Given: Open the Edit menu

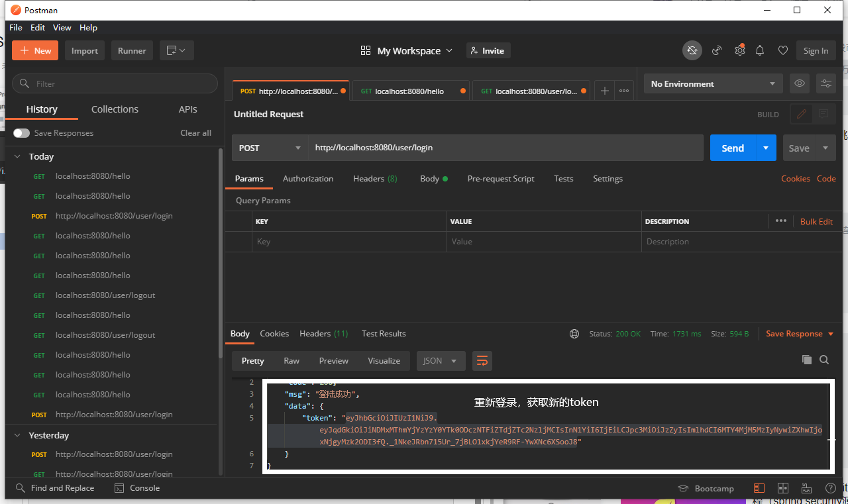Looking at the screenshot, I should [38, 28].
